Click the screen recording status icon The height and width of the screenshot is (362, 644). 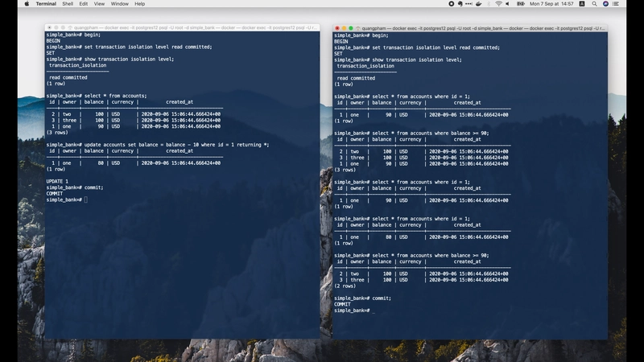(x=451, y=4)
